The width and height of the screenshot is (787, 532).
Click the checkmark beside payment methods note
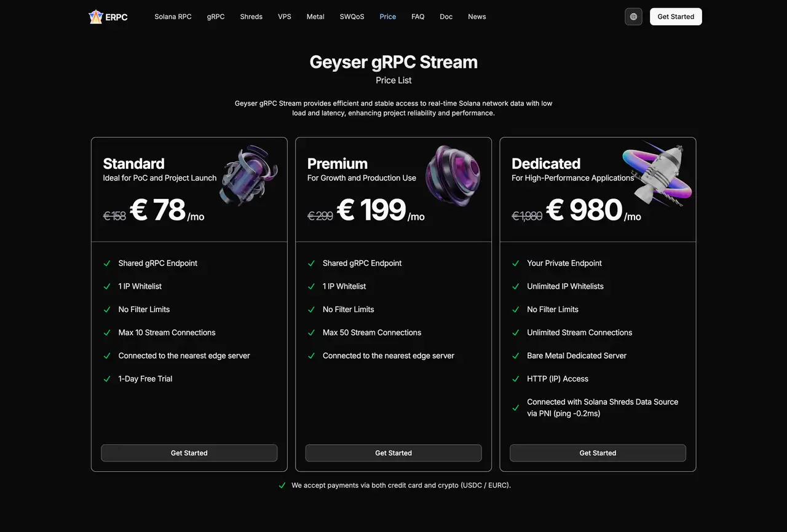(282, 485)
